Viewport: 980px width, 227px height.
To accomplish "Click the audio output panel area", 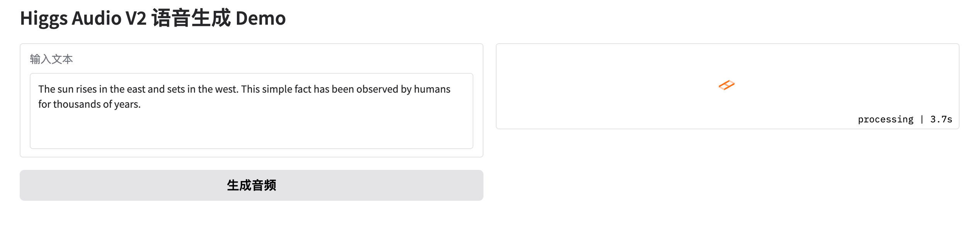I will tap(727, 86).
